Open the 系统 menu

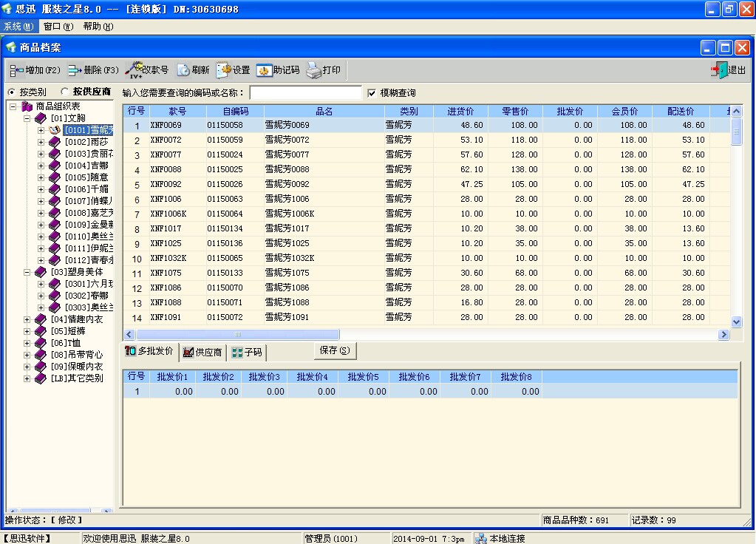click(x=18, y=26)
